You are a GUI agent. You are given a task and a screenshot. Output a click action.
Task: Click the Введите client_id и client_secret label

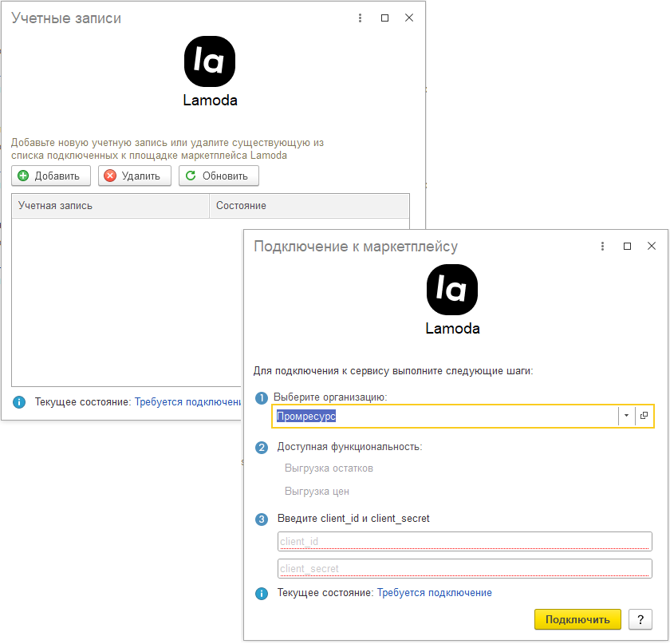[x=353, y=519]
